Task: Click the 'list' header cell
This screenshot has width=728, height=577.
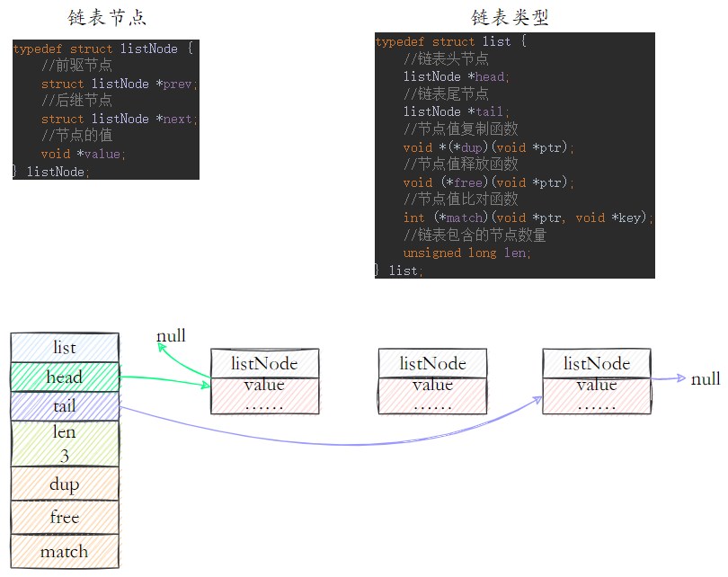Action: coord(65,347)
